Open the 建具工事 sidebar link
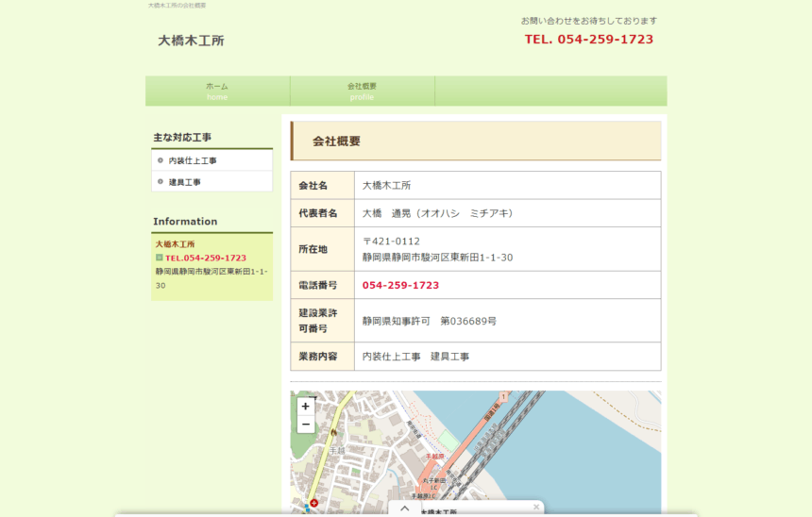Image resolution: width=812 pixels, height=517 pixels. (185, 182)
